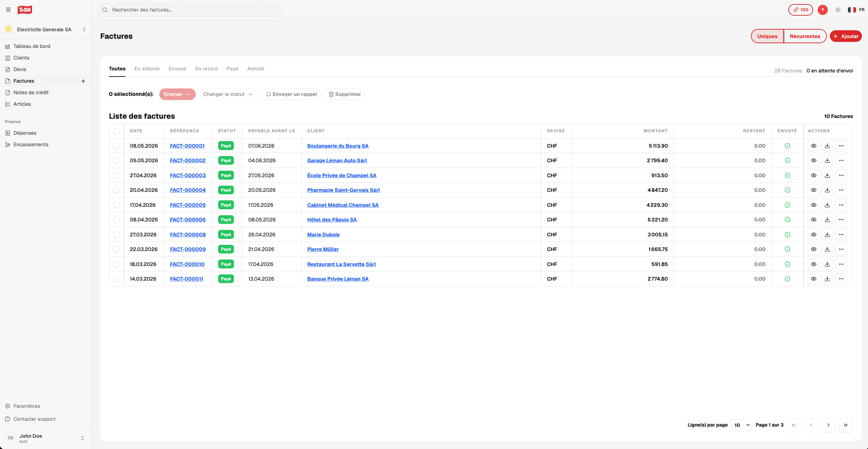Toggle light/dark theme sun icon
Viewport: 868px width, 449px height.
[838, 10]
